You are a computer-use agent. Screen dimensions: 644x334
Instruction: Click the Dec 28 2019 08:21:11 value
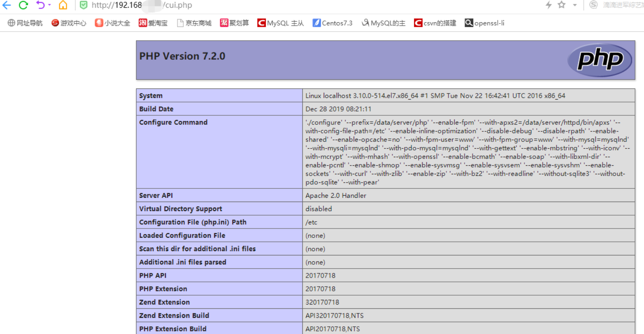(338, 109)
